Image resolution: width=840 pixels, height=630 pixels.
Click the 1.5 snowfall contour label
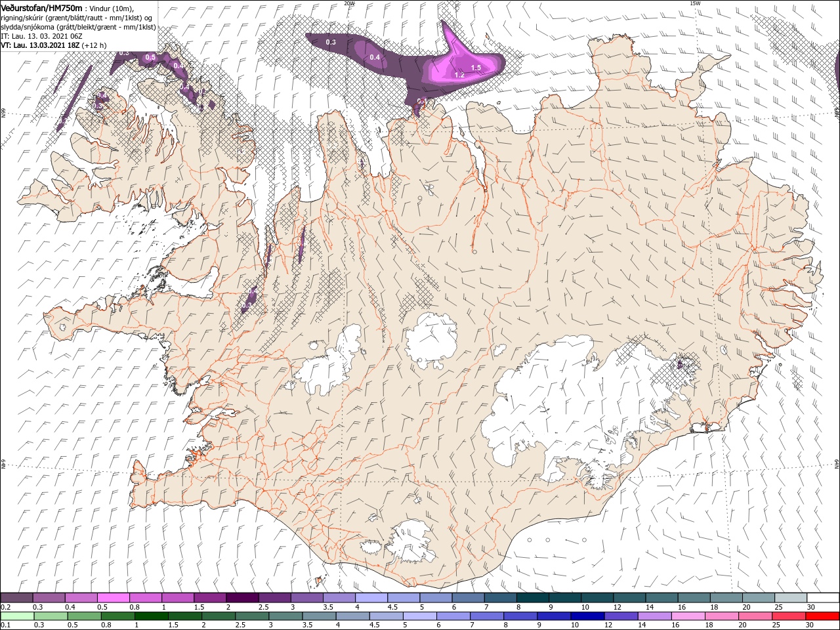(476, 68)
